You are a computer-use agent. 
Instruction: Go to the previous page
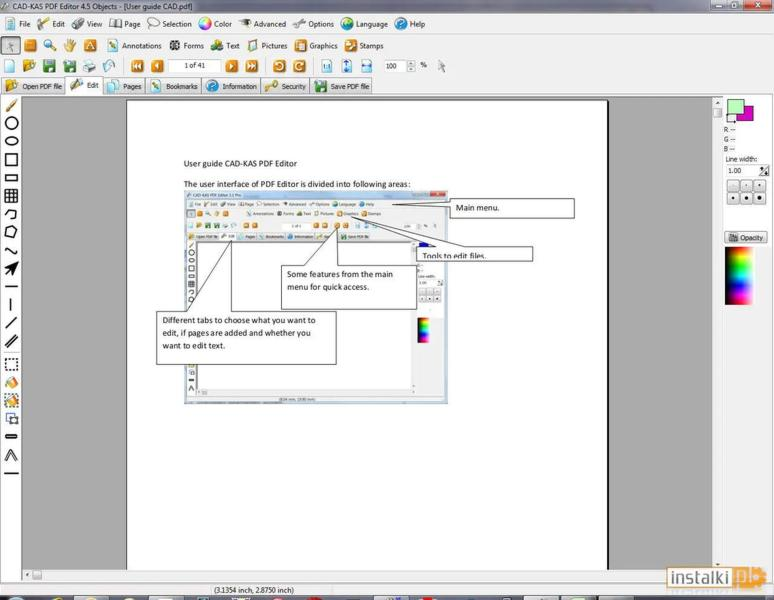point(157,66)
